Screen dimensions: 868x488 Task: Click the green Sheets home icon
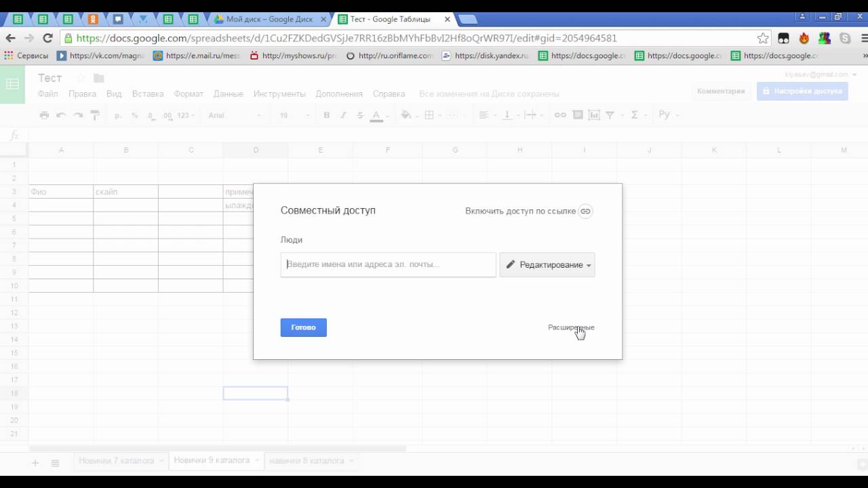click(x=12, y=84)
